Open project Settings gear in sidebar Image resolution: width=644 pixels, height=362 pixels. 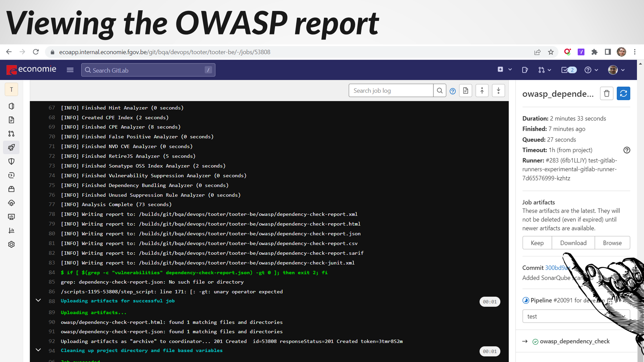pyautogui.click(x=12, y=244)
